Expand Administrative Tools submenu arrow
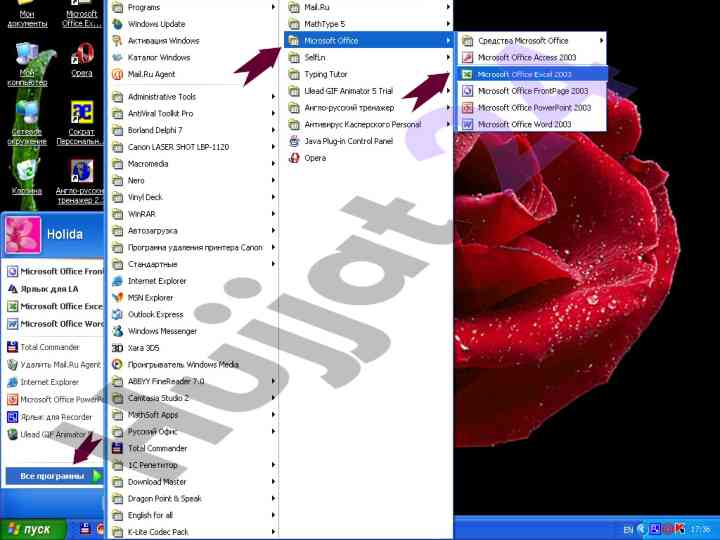This screenshot has width=720, height=540. point(273,97)
